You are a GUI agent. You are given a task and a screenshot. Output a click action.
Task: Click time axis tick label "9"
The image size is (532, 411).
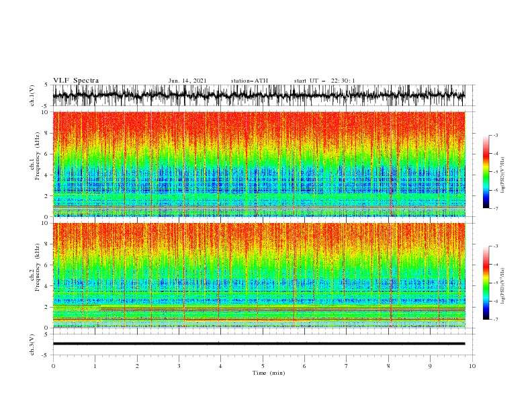click(x=430, y=366)
